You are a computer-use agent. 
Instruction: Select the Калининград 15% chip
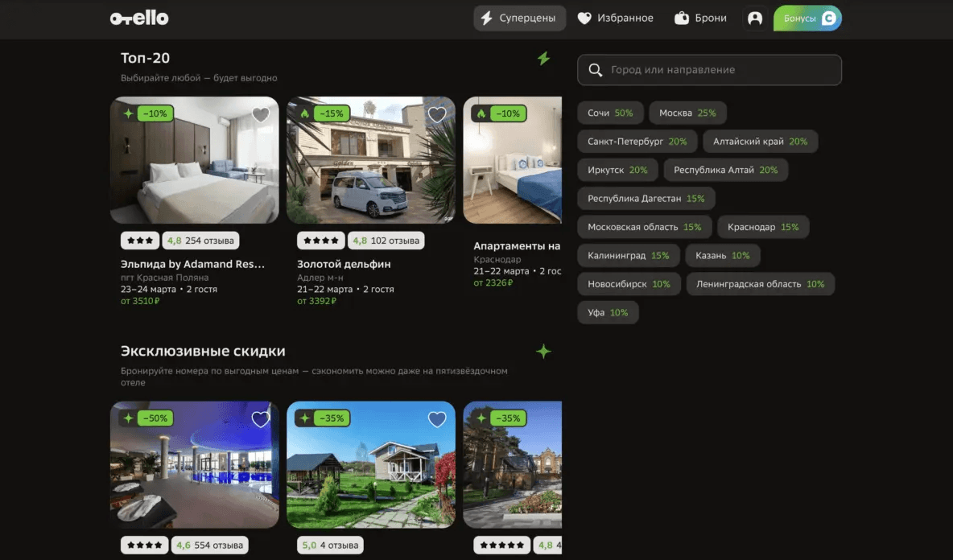[629, 256]
